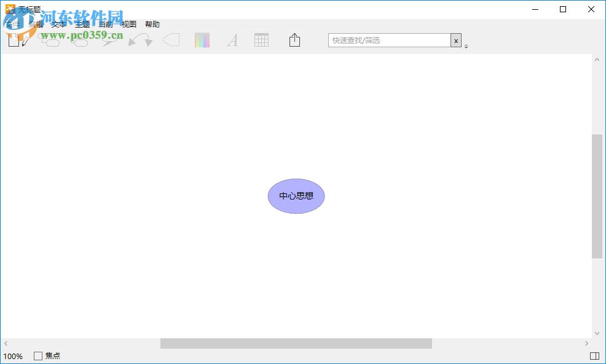
Task: Create a new mind map document
Action: pos(14,40)
